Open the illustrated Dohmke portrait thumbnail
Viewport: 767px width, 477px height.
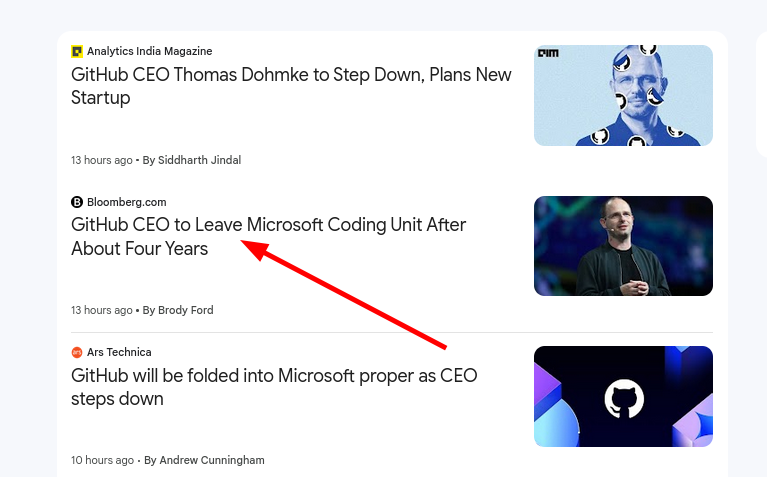pyautogui.click(x=623, y=95)
